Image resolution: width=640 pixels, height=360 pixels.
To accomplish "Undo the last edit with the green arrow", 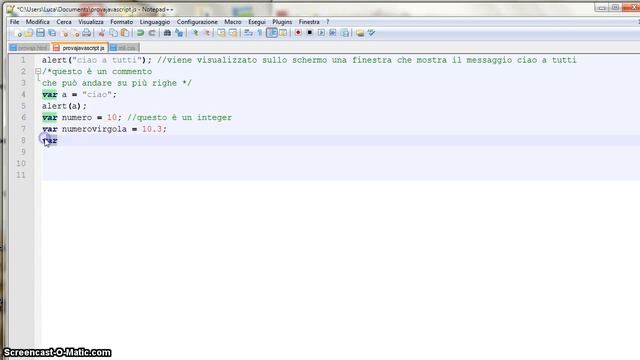I will [140, 33].
